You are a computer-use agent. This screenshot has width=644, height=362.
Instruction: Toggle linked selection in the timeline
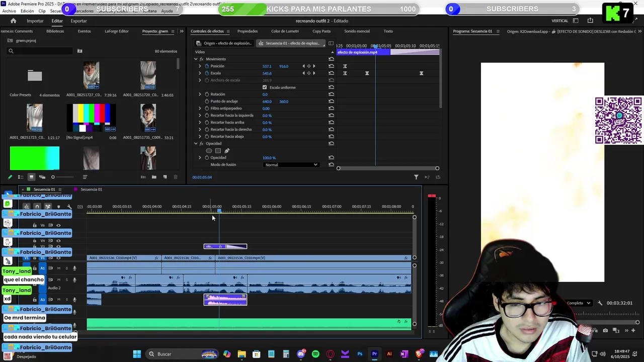(48, 207)
